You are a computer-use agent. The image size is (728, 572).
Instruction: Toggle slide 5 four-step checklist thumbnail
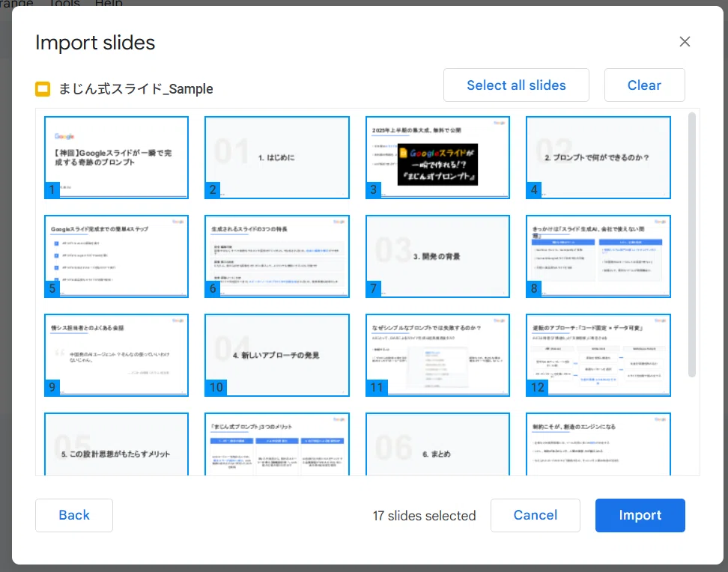(116, 256)
